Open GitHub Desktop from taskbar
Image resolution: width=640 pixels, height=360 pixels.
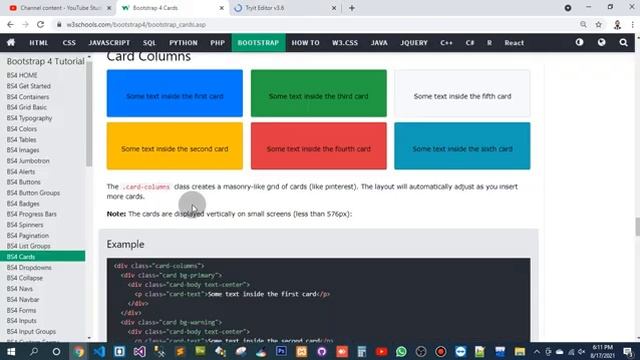click(x=322, y=351)
